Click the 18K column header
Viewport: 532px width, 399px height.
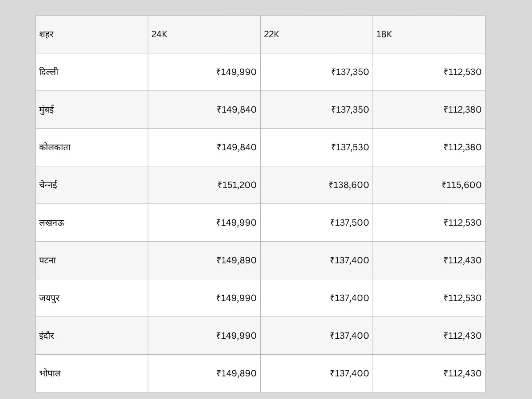coord(384,34)
